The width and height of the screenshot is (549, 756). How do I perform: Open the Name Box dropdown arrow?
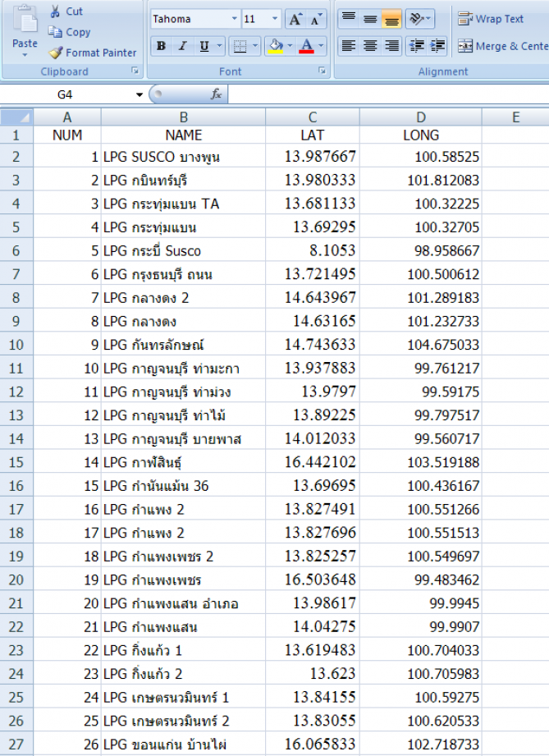(x=140, y=94)
